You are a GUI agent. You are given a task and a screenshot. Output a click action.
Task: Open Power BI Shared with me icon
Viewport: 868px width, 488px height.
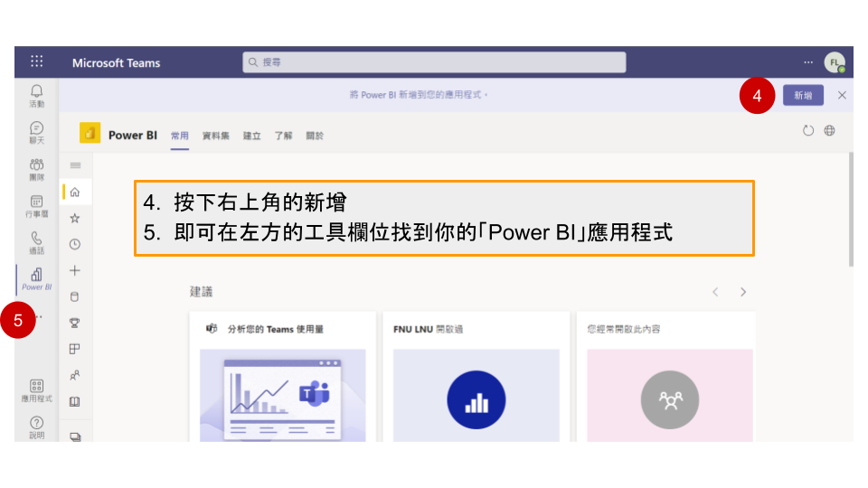(x=75, y=375)
